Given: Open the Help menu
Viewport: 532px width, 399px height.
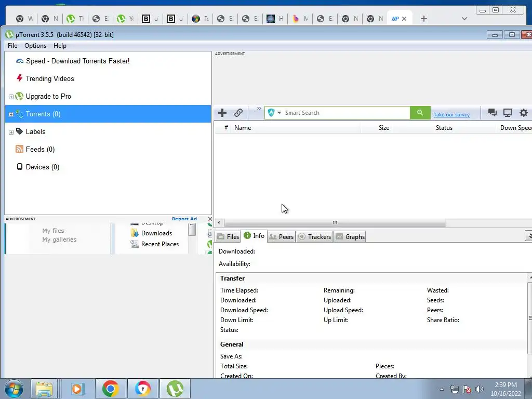Looking at the screenshot, I should (x=60, y=46).
